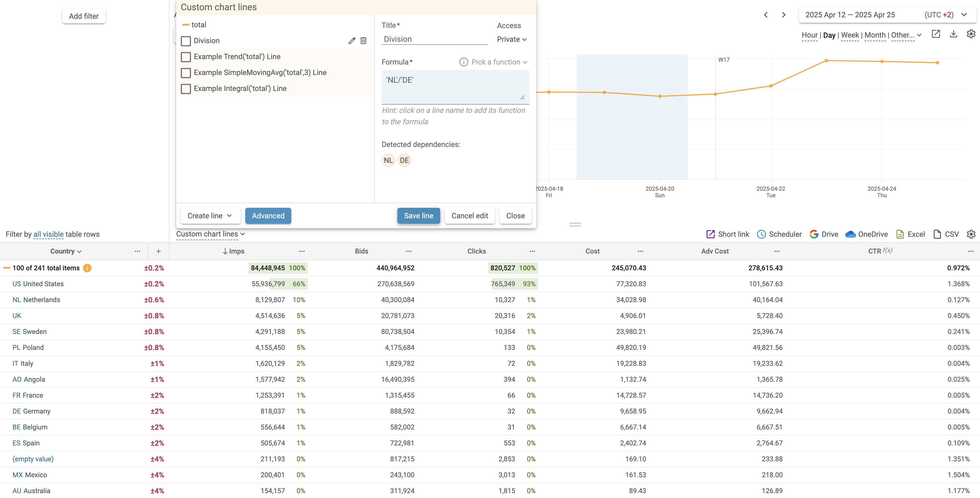Click the pencil edit icon for Division line
This screenshot has width=980, height=498.
tap(352, 41)
